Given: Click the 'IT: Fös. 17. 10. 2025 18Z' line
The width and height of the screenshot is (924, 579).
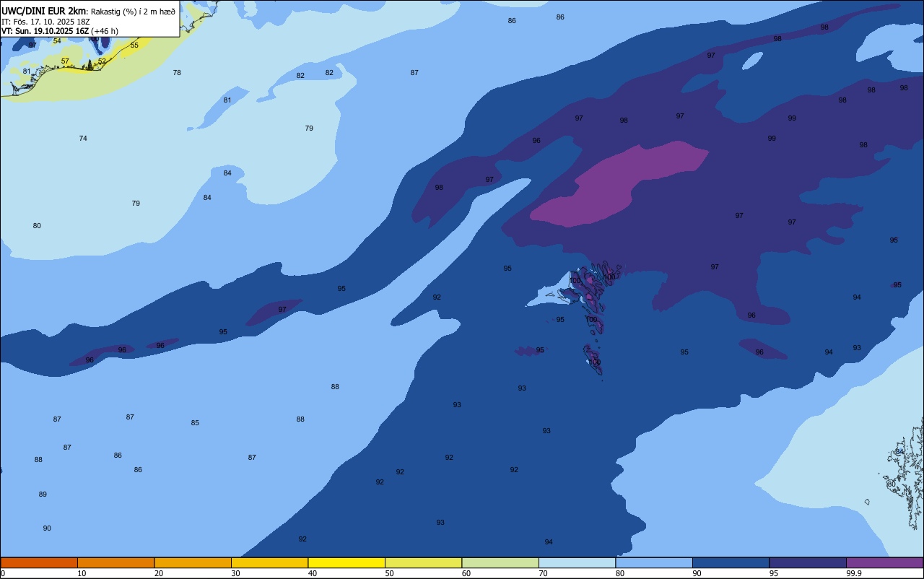Looking at the screenshot, I should (46, 22).
